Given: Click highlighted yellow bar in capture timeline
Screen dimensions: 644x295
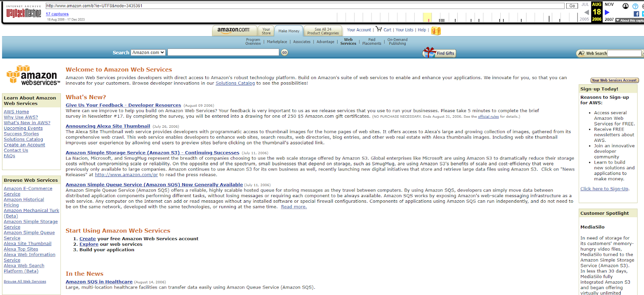Looking at the screenshot, I should (x=427, y=17).
